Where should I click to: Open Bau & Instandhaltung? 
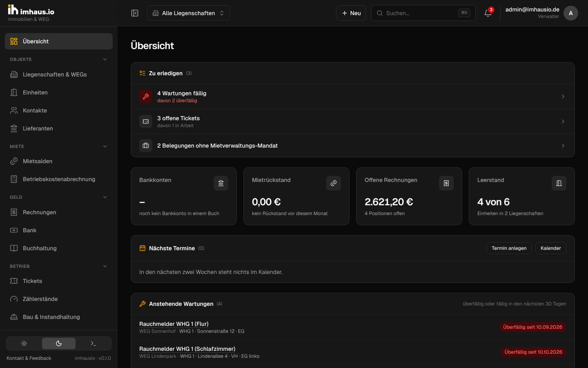59,317
